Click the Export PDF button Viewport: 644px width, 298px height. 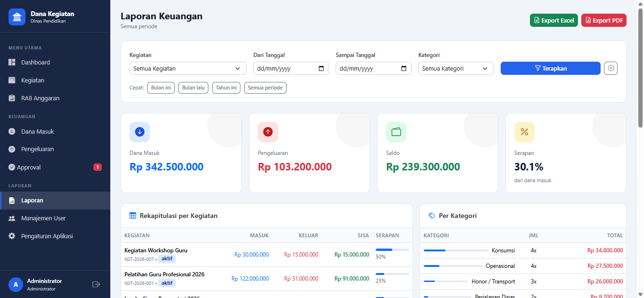[604, 20]
